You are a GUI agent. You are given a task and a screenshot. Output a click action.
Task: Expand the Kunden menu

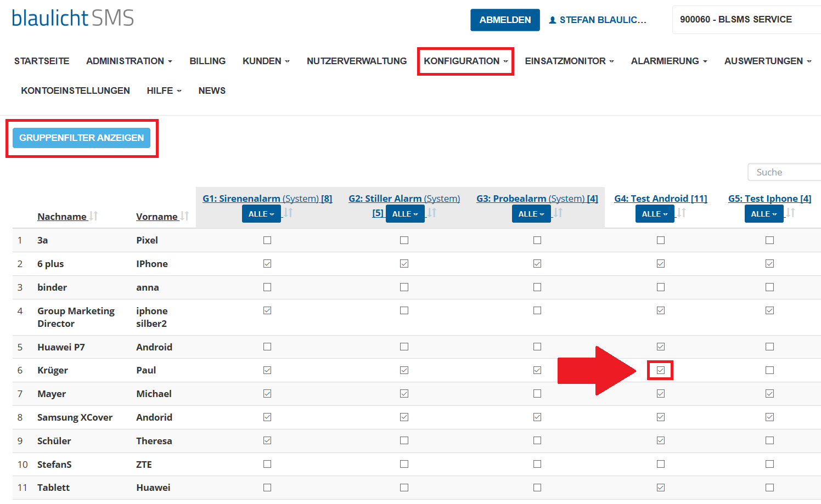pos(266,61)
